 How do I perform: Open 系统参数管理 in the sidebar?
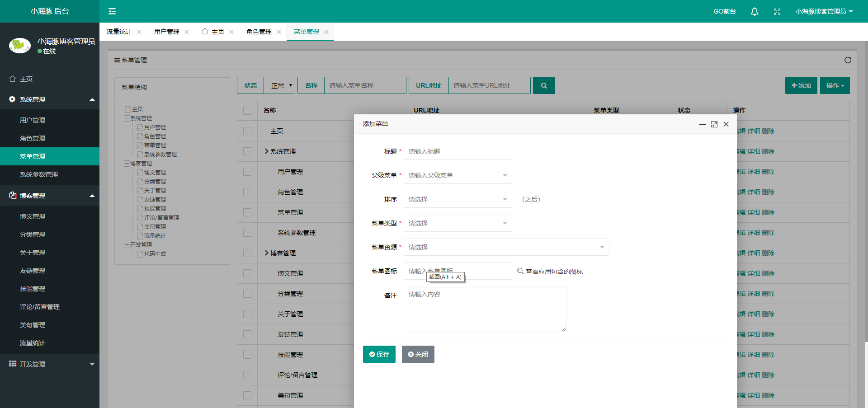click(x=50, y=174)
